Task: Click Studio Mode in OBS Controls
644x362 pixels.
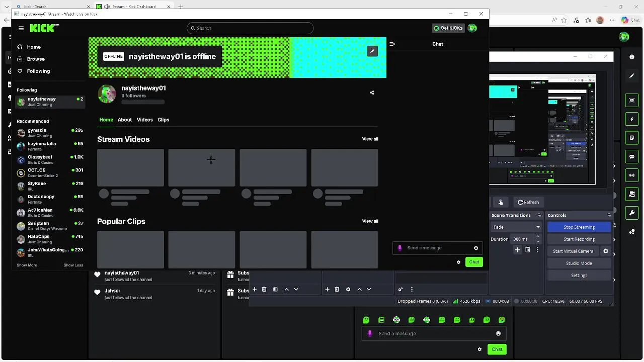Action: [579, 263]
